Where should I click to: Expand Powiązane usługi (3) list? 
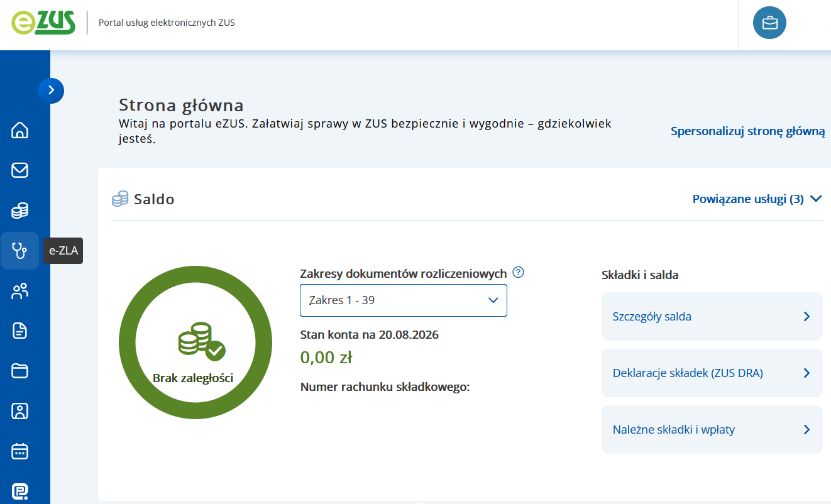click(x=757, y=199)
